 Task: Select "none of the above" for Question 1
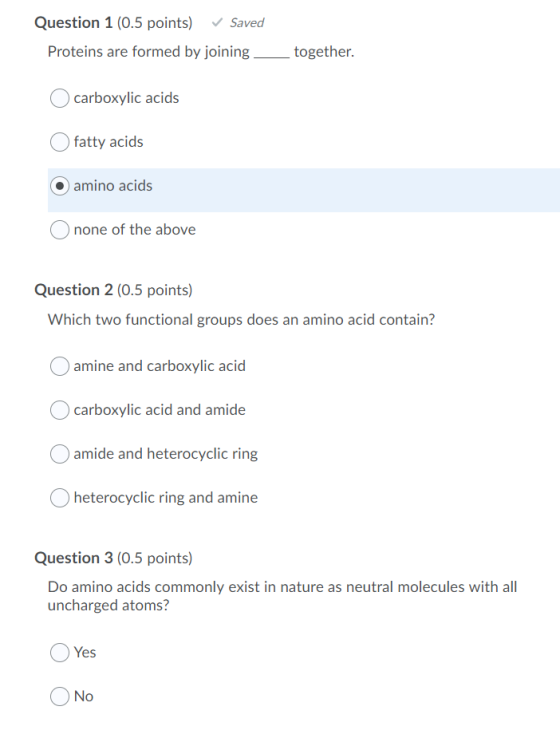click(59, 230)
